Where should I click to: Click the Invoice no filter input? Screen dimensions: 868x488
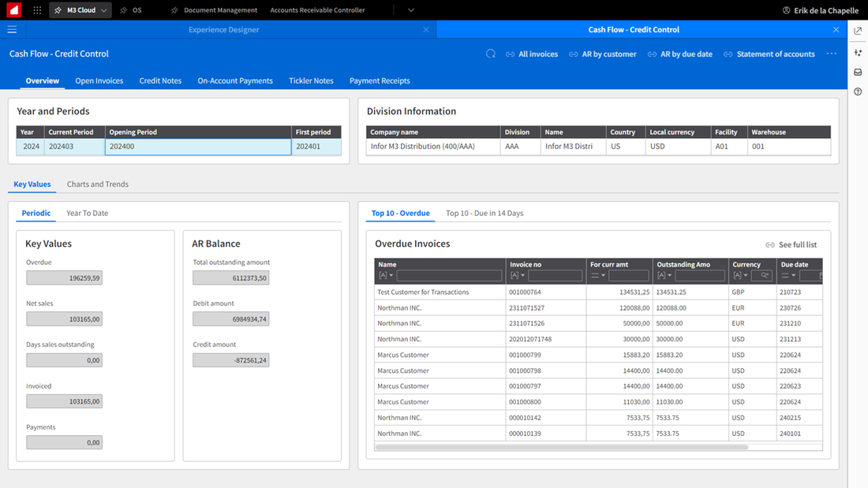(x=556, y=276)
